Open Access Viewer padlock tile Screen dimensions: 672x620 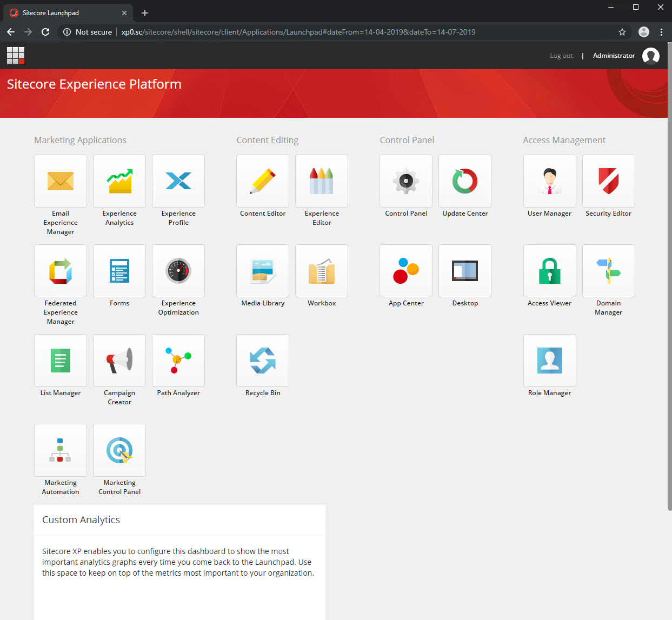pyautogui.click(x=550, y=271)
